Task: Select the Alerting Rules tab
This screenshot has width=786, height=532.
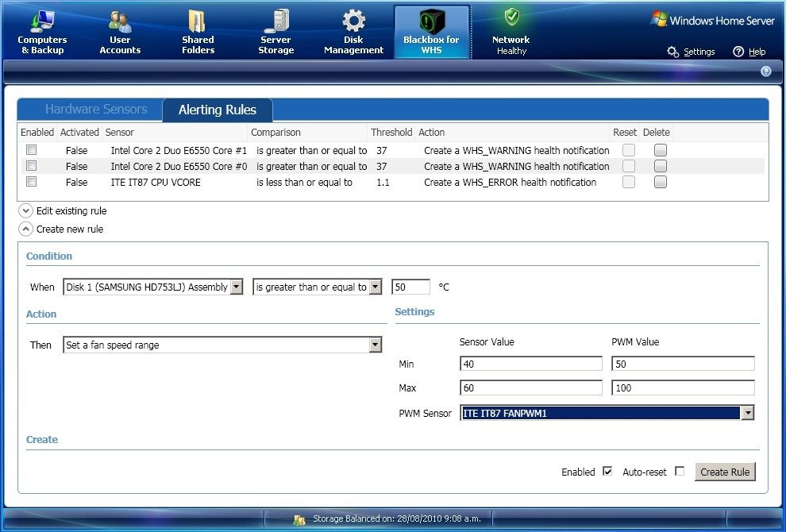Action: coord(218,110)
